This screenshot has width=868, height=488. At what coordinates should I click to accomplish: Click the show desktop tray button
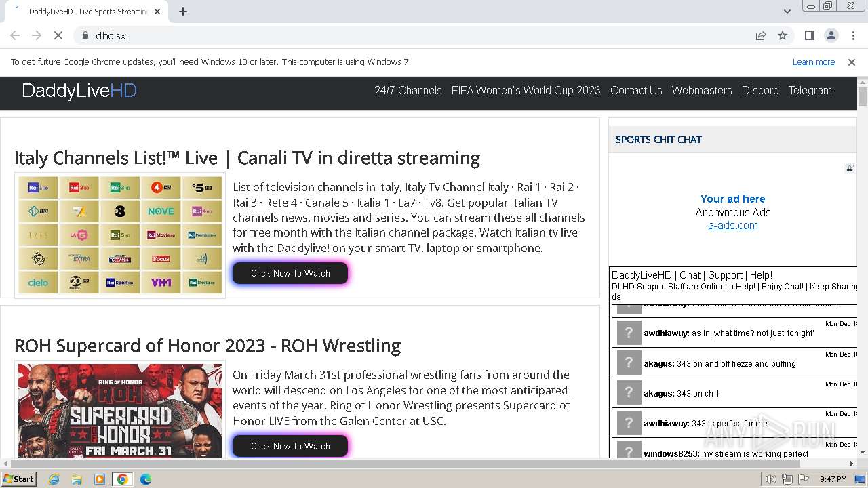tap(861, 479)
